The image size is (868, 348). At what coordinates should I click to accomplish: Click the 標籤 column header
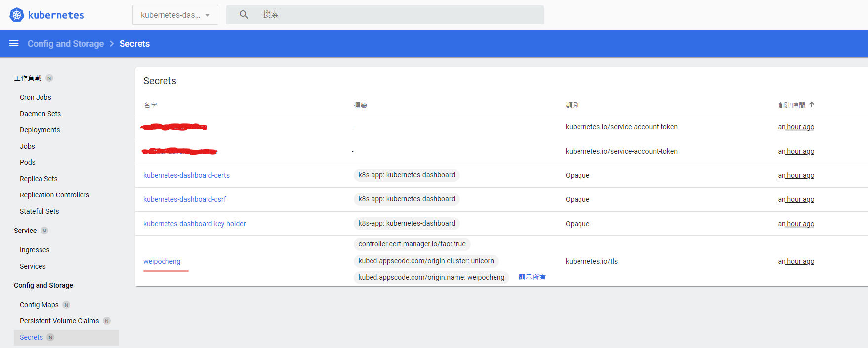(361, 105)
